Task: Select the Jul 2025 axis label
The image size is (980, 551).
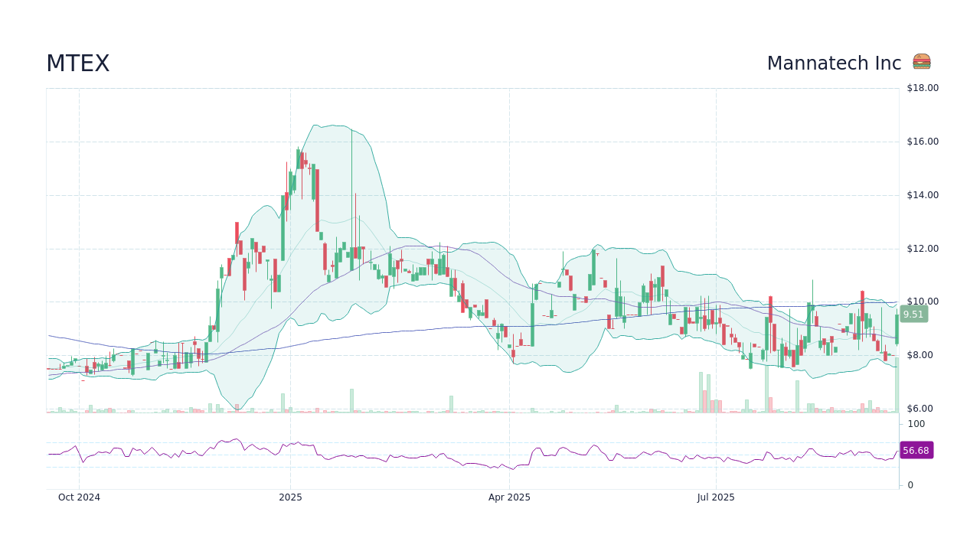Action: coord(717,497)
